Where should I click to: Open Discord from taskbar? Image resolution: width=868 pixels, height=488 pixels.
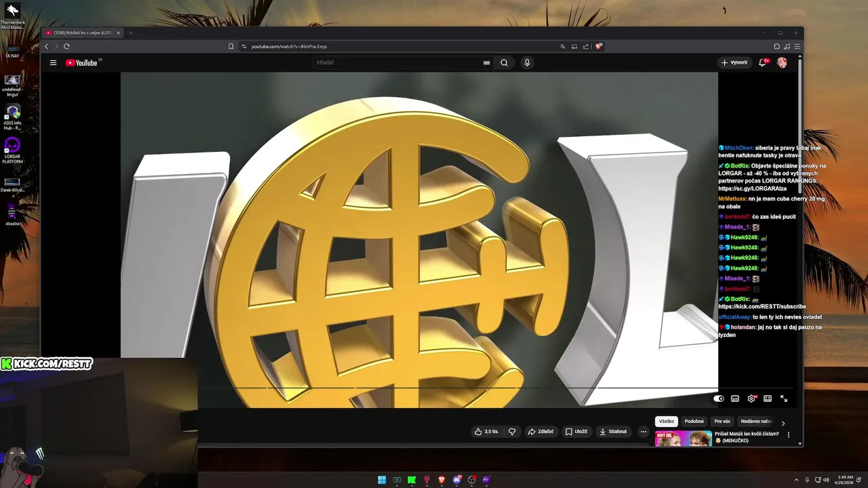tap(456, 480)
